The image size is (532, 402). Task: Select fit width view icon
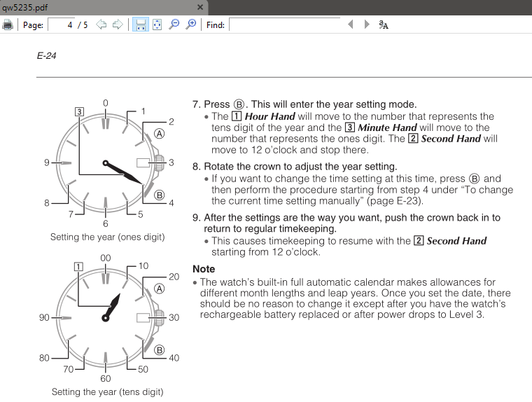click(x=140, y=25)
